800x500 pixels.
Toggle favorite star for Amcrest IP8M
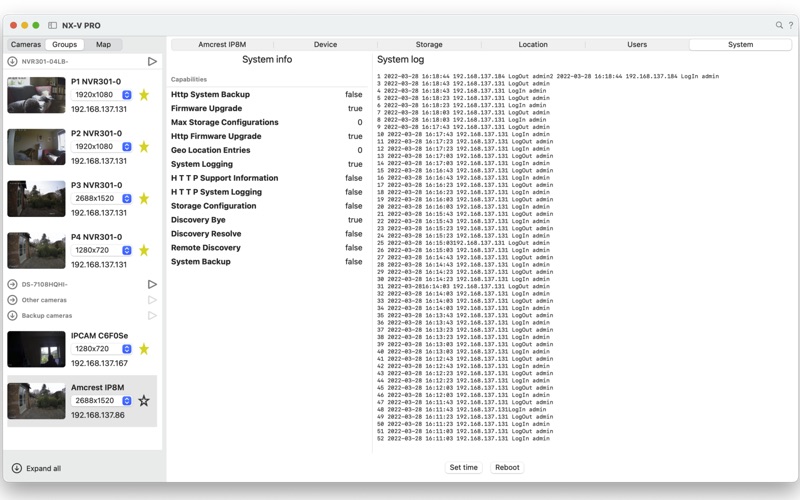click(144, 401)
